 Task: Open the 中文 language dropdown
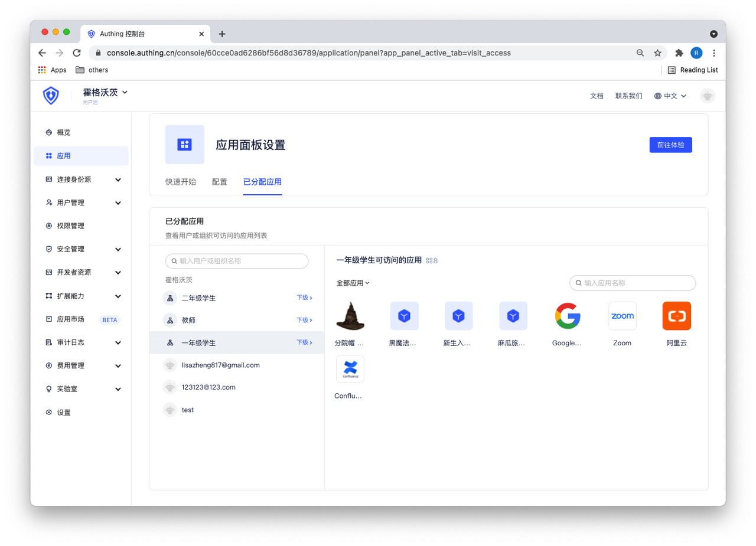point(670,96)
